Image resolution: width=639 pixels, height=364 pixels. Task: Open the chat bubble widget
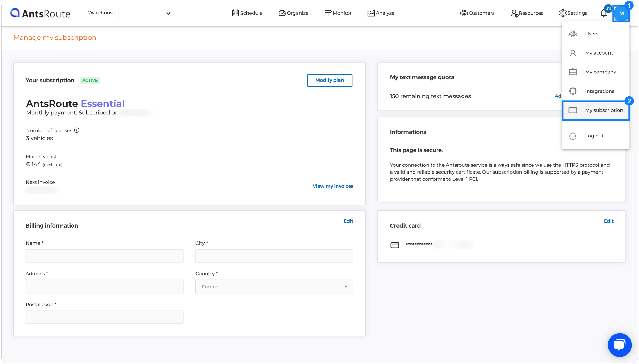coord(619,345)
